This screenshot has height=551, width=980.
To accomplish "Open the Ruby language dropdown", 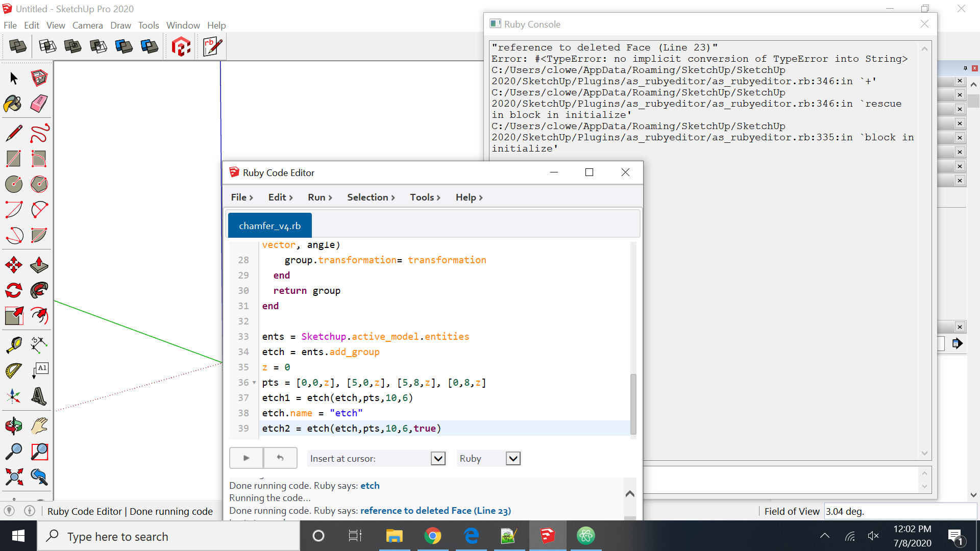I will tap(513, 458).
